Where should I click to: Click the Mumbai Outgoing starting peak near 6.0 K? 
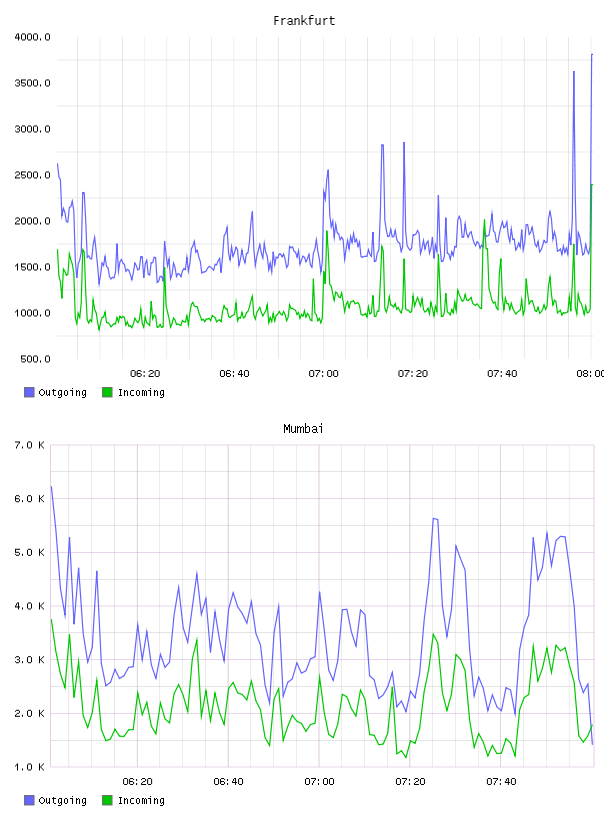tap(51, 487)
